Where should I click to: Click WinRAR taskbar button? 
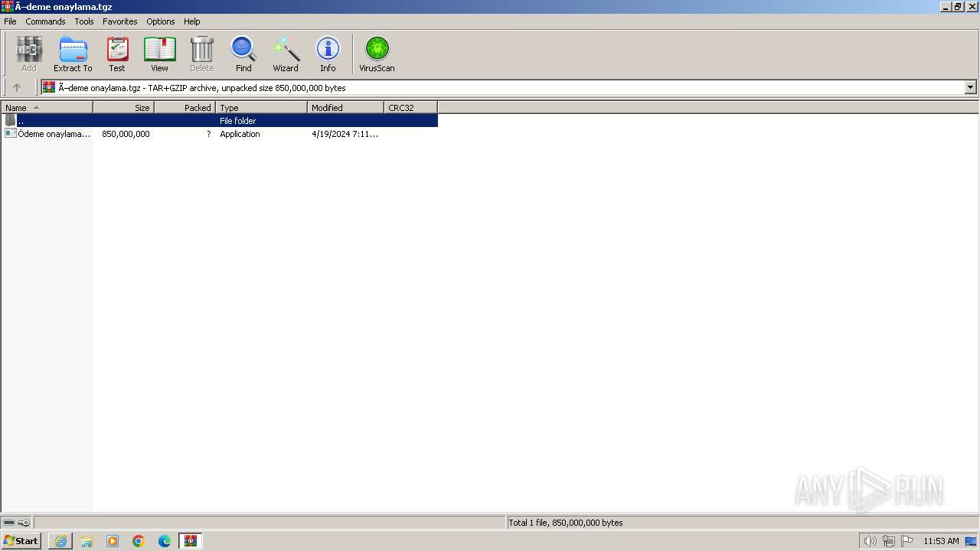[x=190, y=541]
